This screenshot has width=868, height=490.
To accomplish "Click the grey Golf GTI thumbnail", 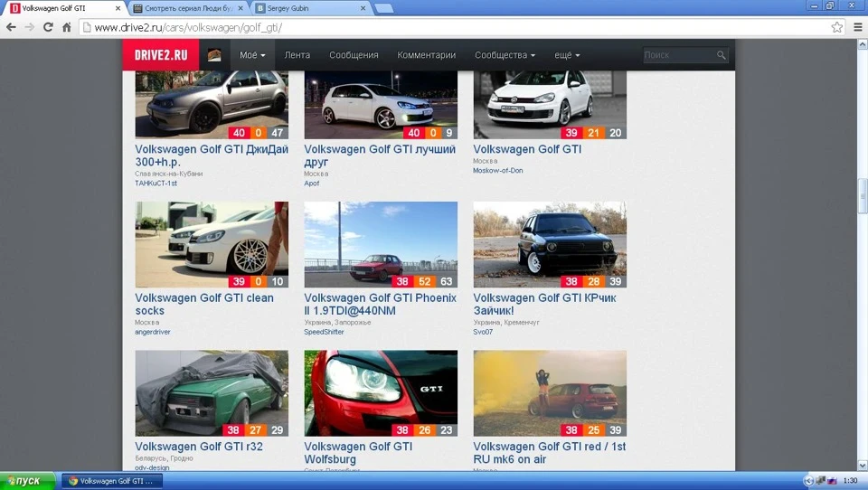I will (x=212, y=105).
